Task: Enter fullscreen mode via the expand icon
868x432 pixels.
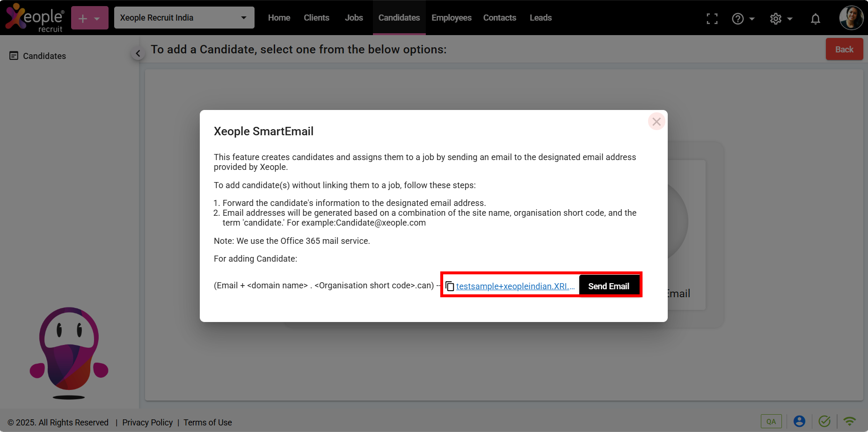Action: (x=712, y=19)
